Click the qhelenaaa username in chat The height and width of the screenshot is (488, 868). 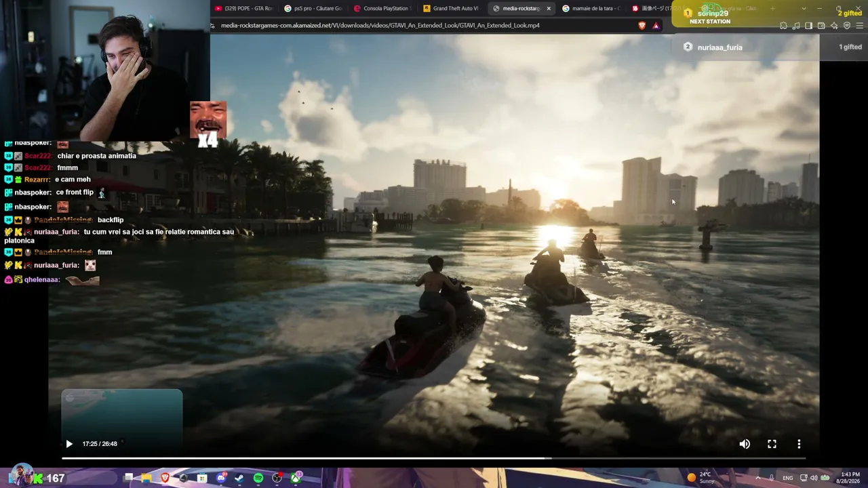click(x=42, y=279)
